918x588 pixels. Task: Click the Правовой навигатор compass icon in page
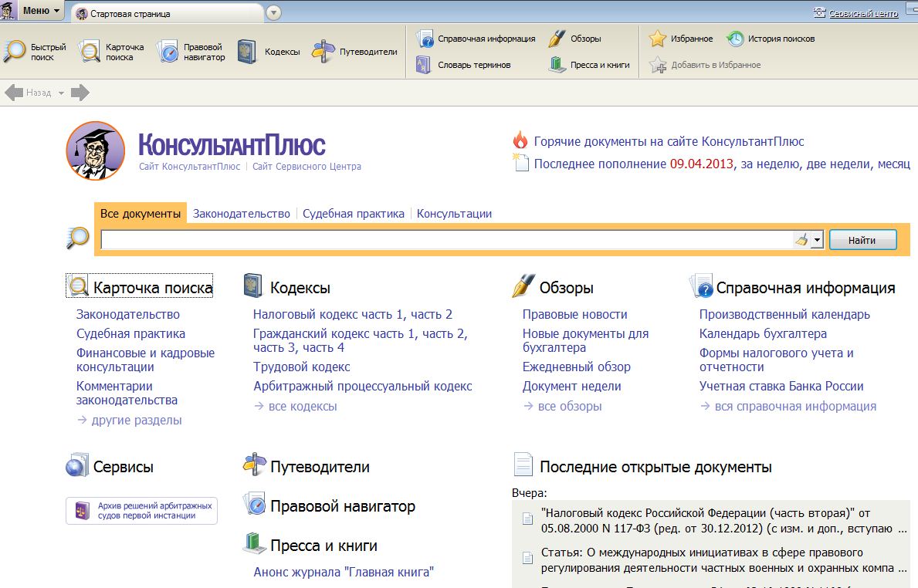(x=255, y=505)
